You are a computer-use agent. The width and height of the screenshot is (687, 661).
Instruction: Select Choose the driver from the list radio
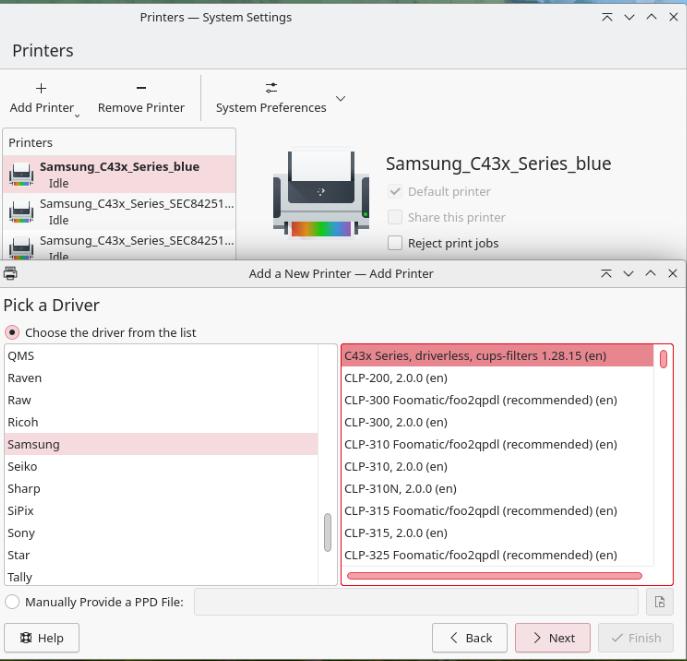(x=12, y=332)
